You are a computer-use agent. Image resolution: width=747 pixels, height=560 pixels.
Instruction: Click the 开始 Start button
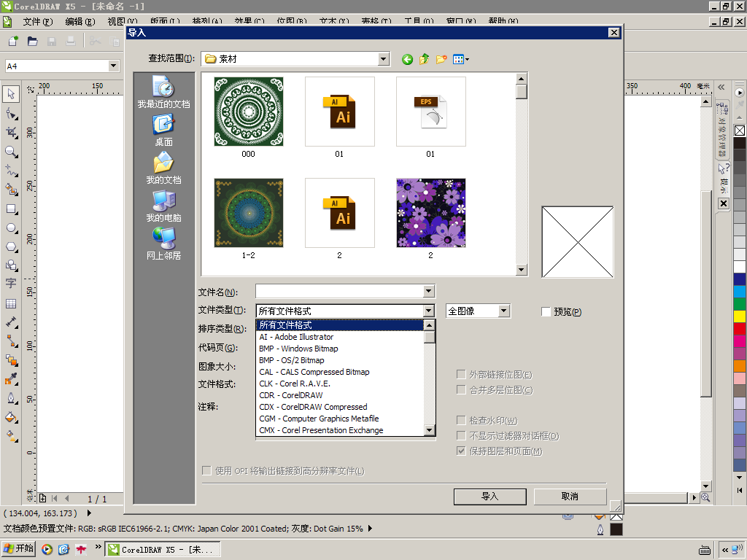[x=18, y=548]
